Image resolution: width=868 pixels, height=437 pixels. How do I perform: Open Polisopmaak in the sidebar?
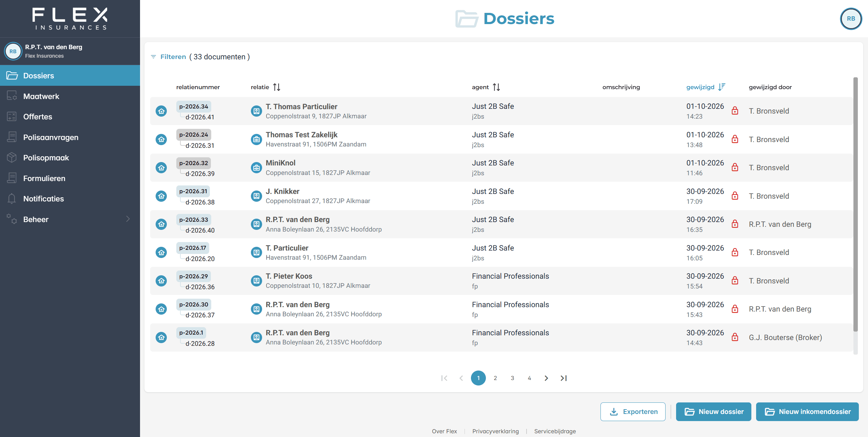coord(70,158)
